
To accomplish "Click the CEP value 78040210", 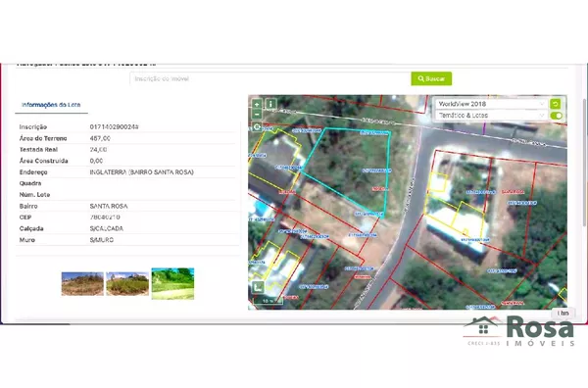I will pos(105,218).
